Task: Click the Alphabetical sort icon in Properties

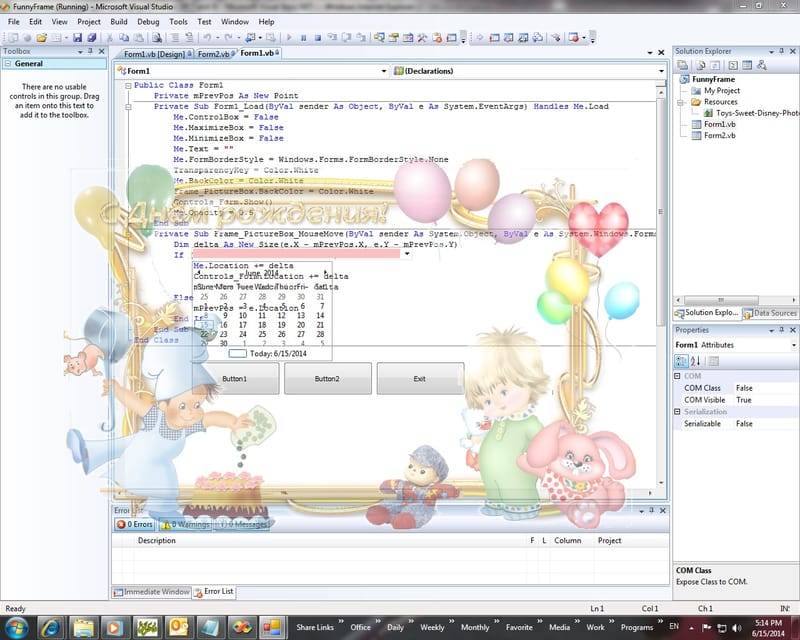Action: (x=695, y=361)
